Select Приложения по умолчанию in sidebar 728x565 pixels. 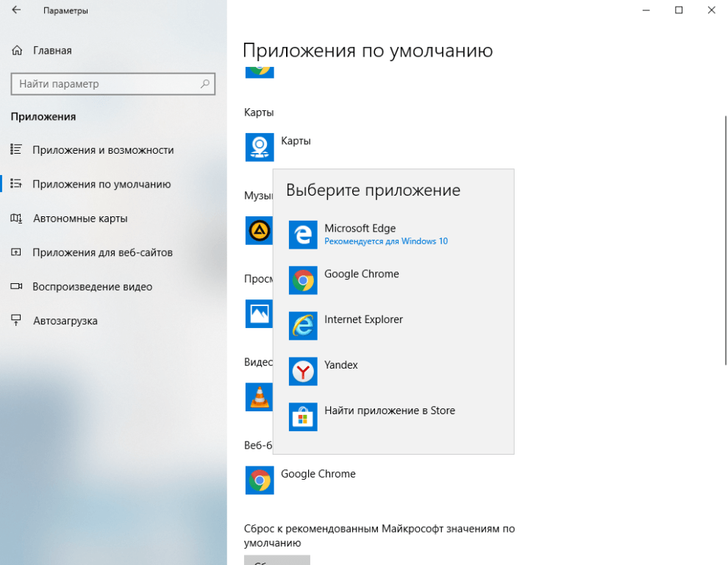(x=101, y=184)
